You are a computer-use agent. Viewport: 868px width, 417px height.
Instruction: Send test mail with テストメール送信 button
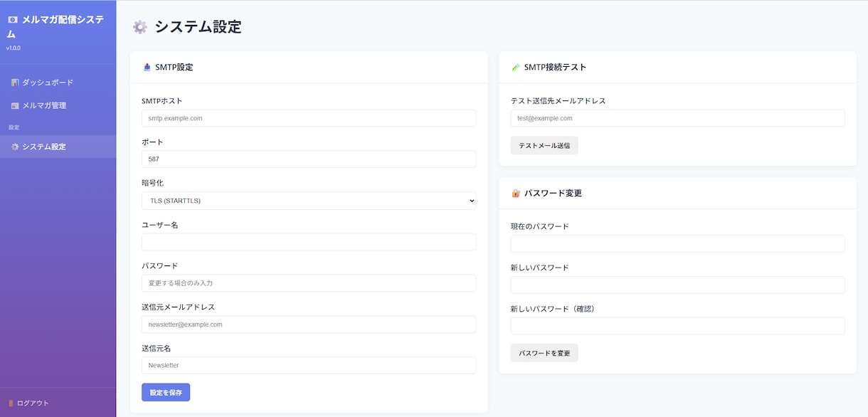point(544,145)
